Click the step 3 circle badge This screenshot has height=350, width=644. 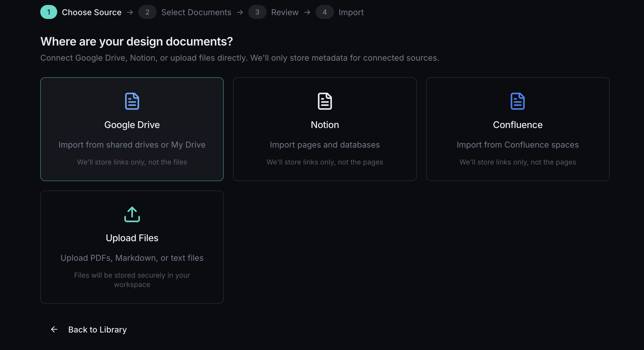[x=257, y=12]
